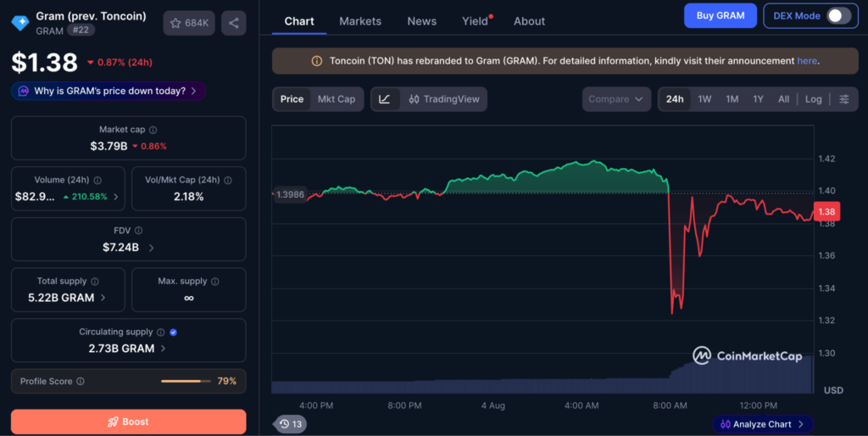Viewport: 868px width, 436px height.
Task: Open the TradingView candlestick chart view
Action: pyautogui.click(x=444, y=99)
